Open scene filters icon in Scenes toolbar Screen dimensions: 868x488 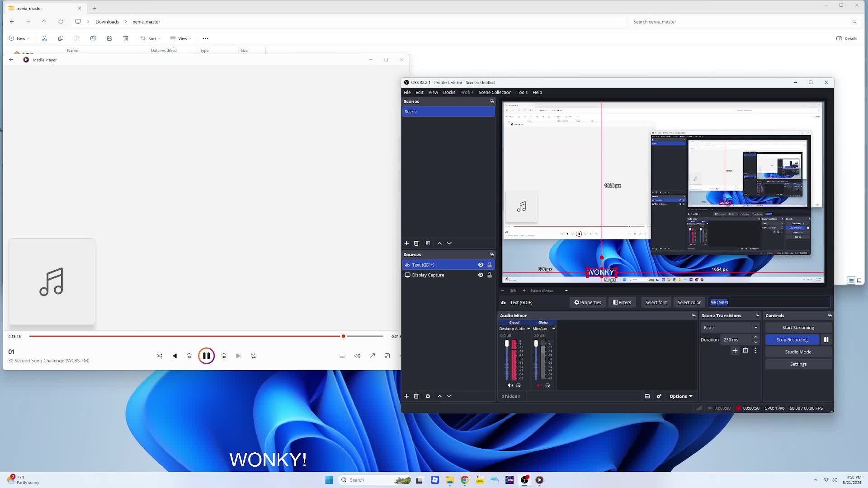click(428, 243)
